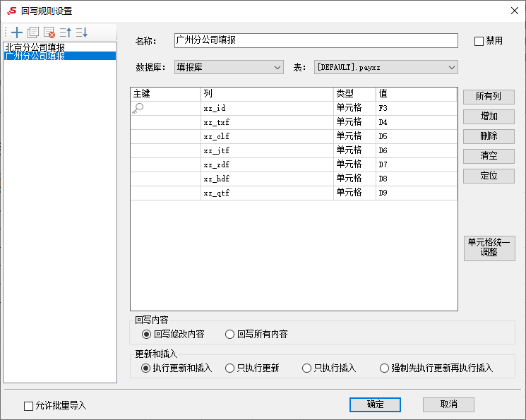Click the 类型 column header

point(354,94)
